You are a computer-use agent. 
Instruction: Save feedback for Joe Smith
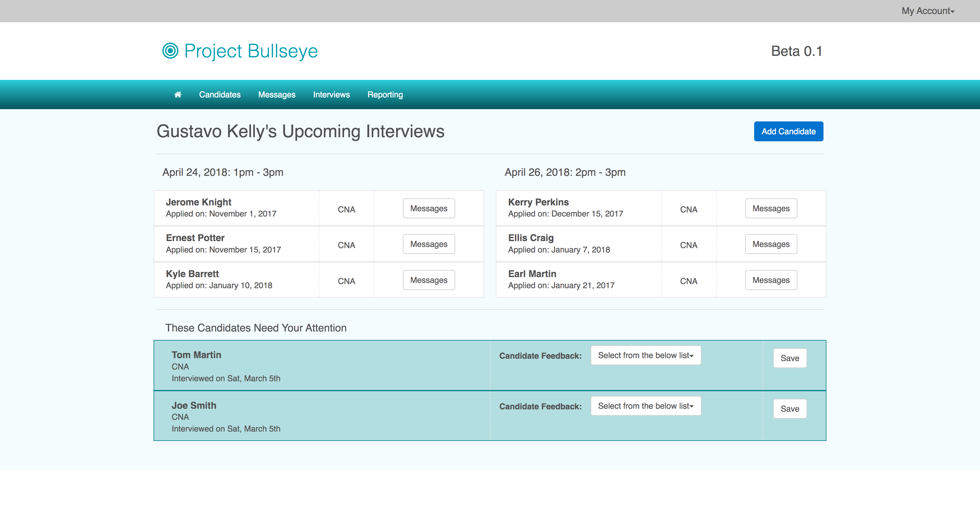tap(789, 409)
